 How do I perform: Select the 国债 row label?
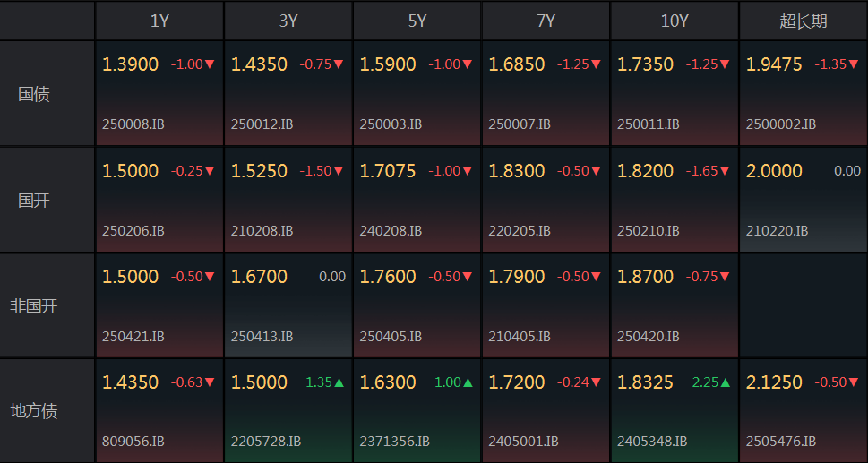point(34,94)
